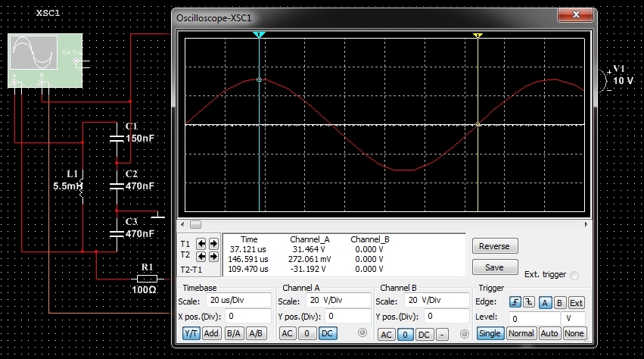The height and width of the screenshot is (359, 644).
Task: Click the cyan T1 cursor marker
Action: [x=259, y=35]
